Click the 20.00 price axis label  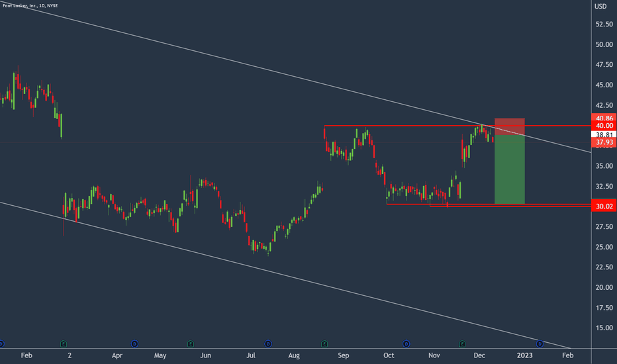tap(604, 288)
